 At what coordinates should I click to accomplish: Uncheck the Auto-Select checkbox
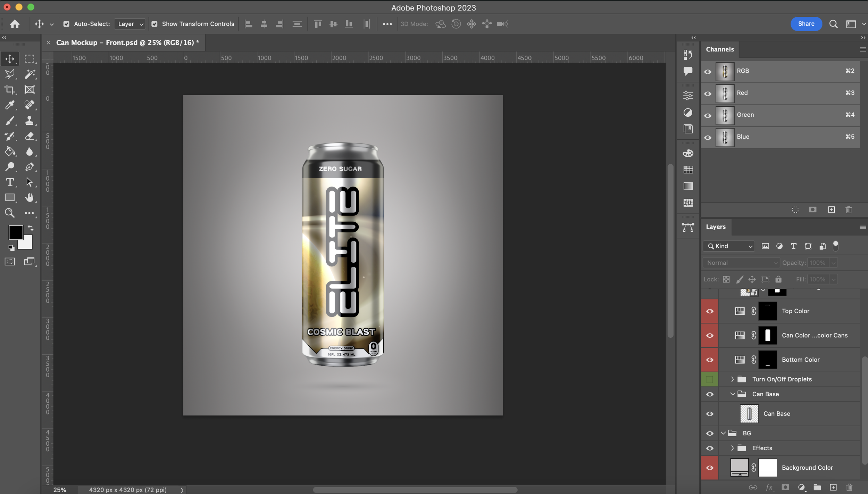click(66, 24)
